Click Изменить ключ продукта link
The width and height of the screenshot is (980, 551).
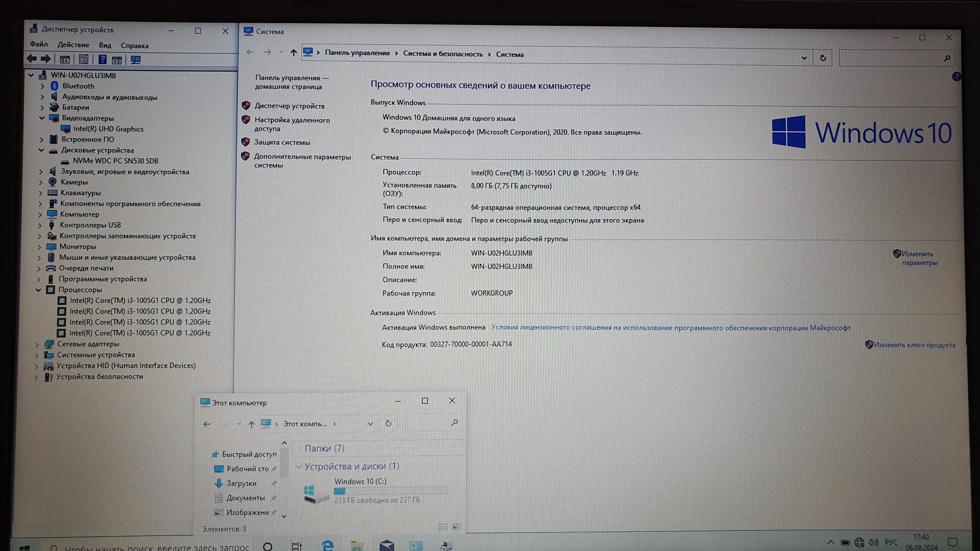point(914,345)
